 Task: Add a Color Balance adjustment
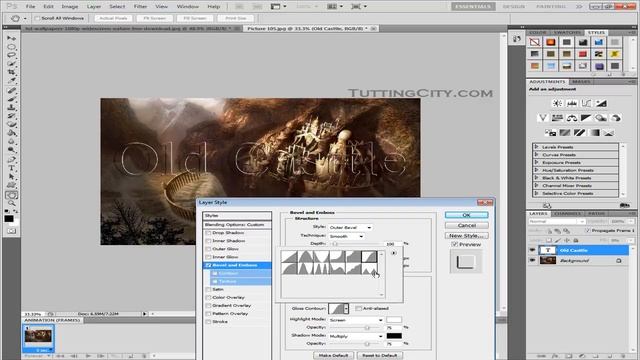tap(572, 118)
